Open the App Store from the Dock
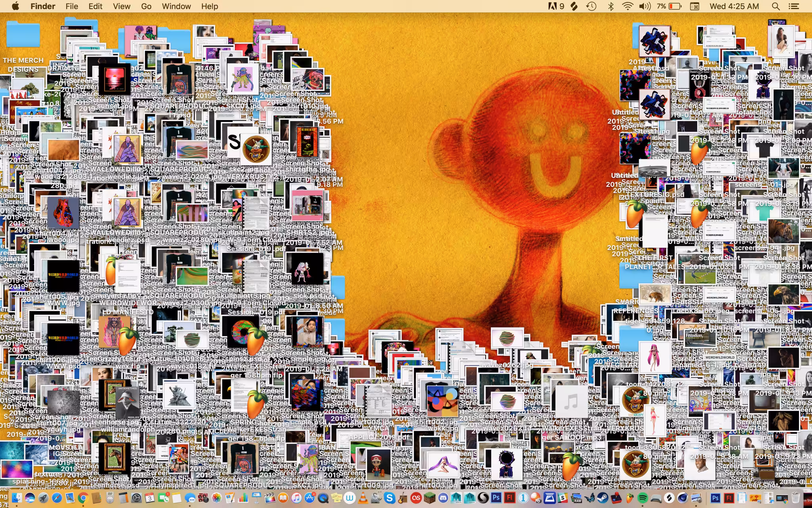The height and width of the screenshot is (508, 812). pos(310,498)
